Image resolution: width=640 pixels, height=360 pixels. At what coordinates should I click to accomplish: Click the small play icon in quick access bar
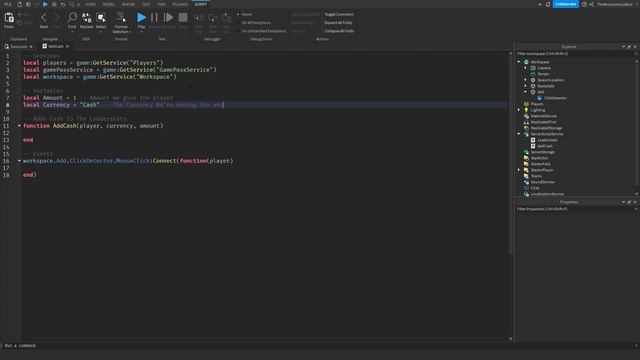click(x=45, y=4)
